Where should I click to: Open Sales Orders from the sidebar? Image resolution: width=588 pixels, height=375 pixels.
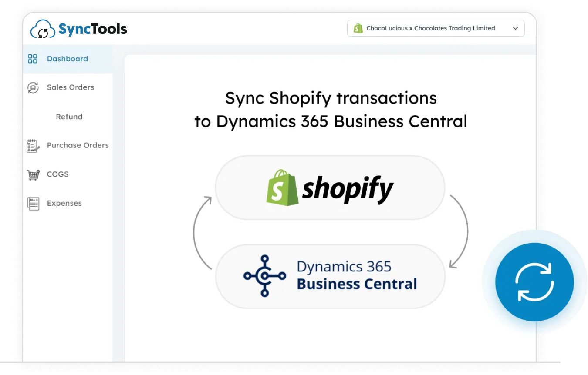click(x=71, y=87)
